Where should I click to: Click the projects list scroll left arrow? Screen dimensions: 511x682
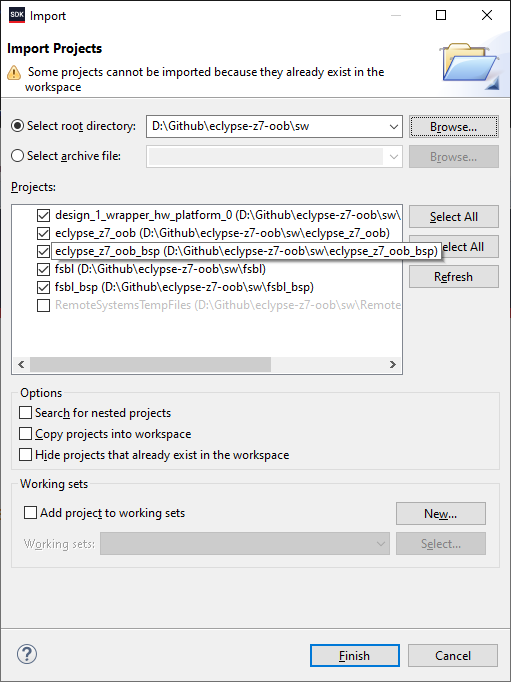tap(21, 364)
